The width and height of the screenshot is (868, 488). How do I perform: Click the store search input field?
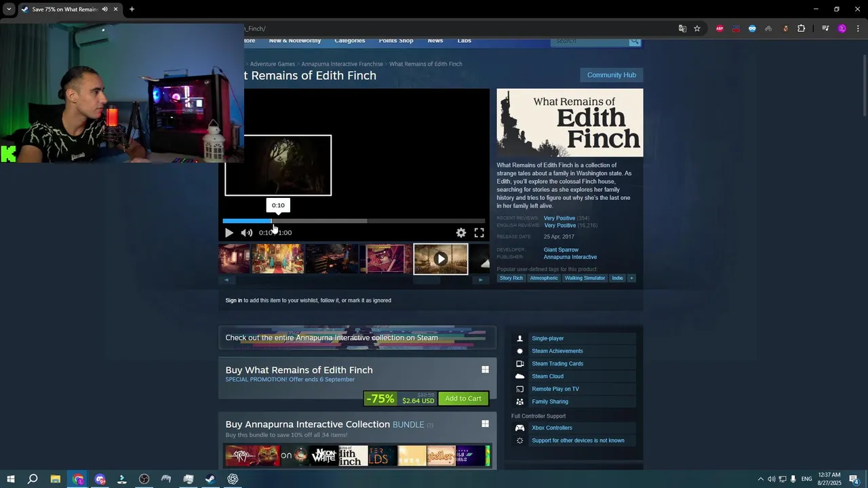(590, 41)
